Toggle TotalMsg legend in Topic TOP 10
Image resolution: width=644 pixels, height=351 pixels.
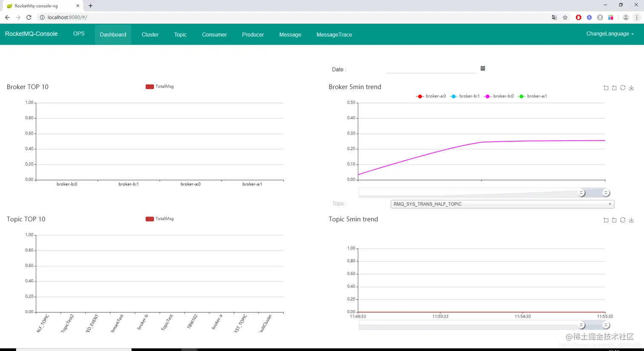coord(160,219)
